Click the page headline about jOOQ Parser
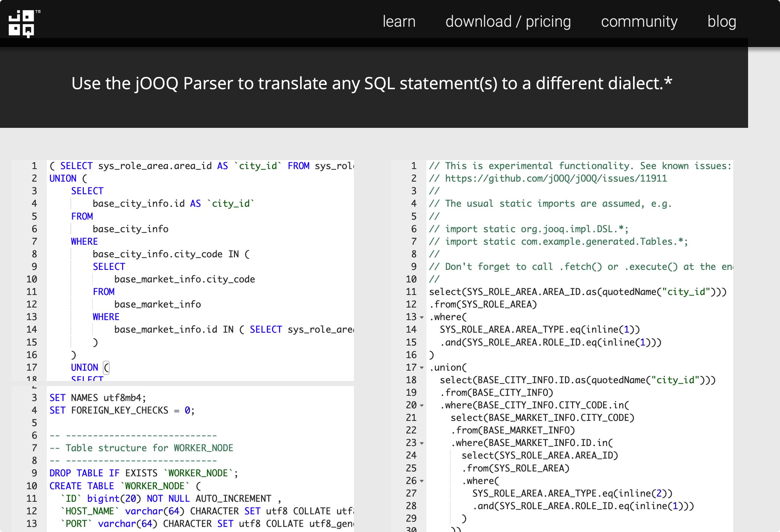 (372, 83)
